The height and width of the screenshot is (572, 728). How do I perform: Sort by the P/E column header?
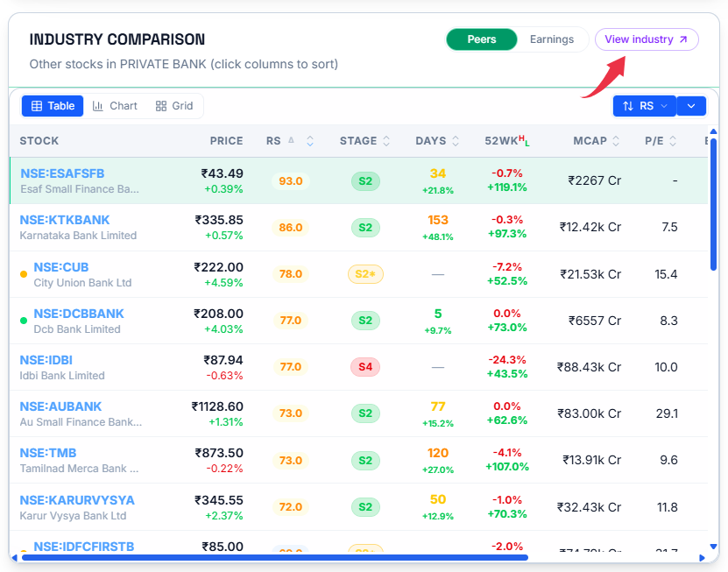coord(661,141)
